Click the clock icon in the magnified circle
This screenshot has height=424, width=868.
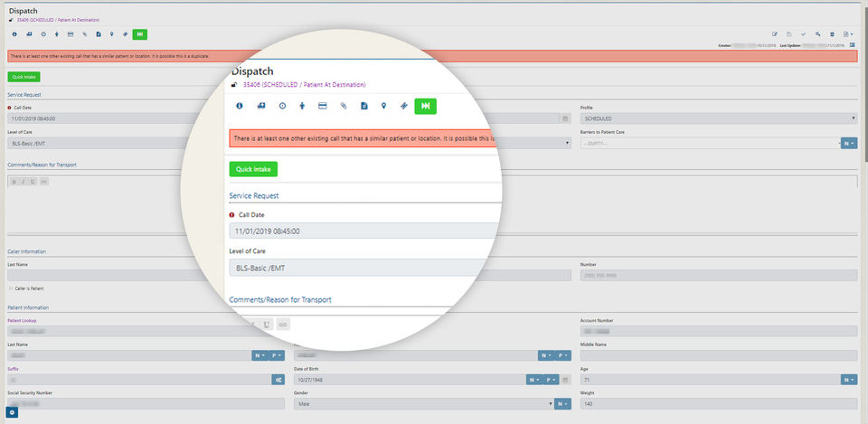[282, 106]
